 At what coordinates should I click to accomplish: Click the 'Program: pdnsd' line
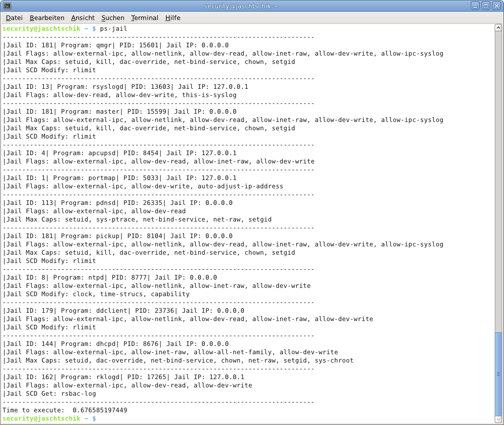118,203
